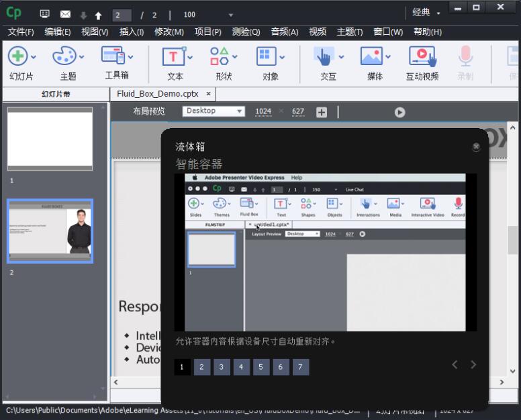Open the Shapes (形状) icon
This screenshot has width=521, height=420.
coord(220,56)
